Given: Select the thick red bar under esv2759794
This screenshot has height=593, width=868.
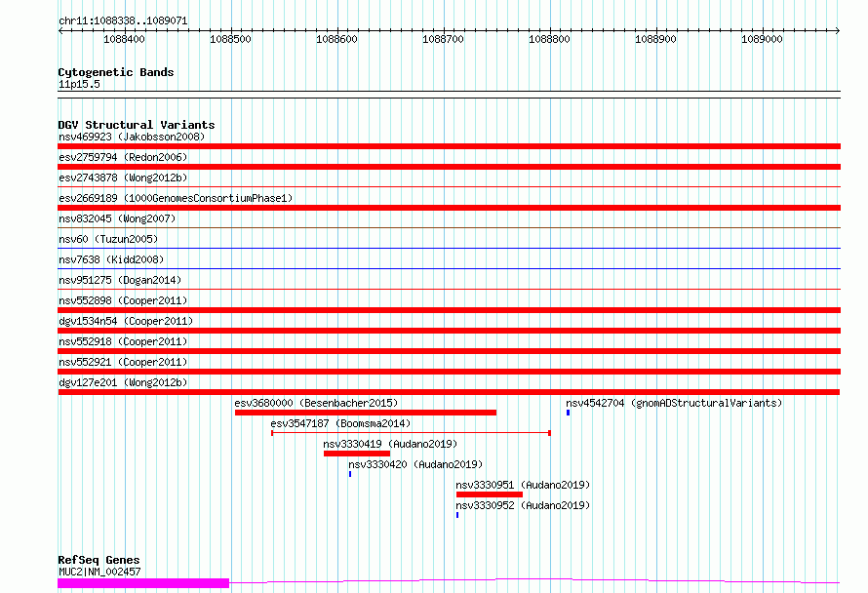Looking at the screenshot, I should pyautogui.click(x=449, y=167).
